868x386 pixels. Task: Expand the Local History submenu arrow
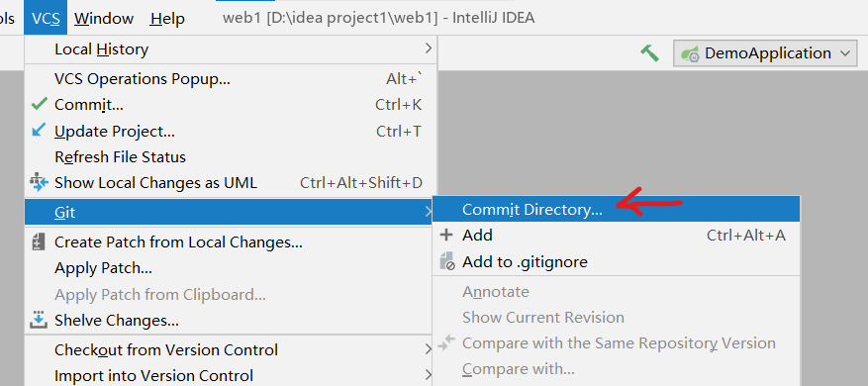[x=428, y=48]
